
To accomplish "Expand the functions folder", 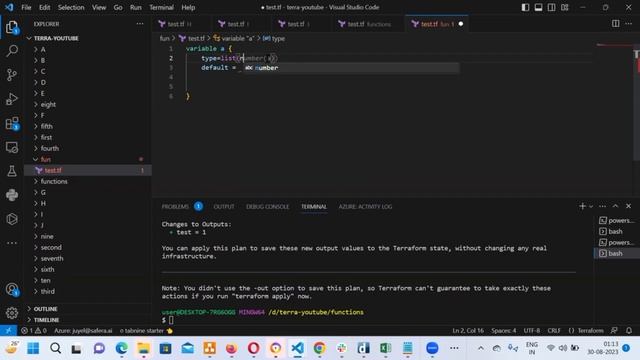I will click(54, 181).
